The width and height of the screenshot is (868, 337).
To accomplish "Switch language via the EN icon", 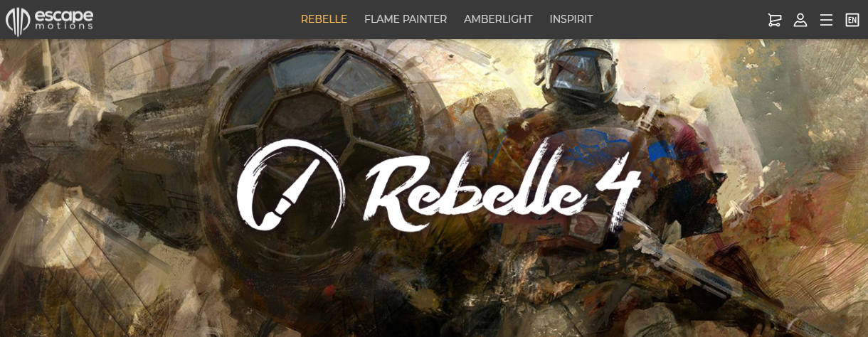I will point(852,20).
